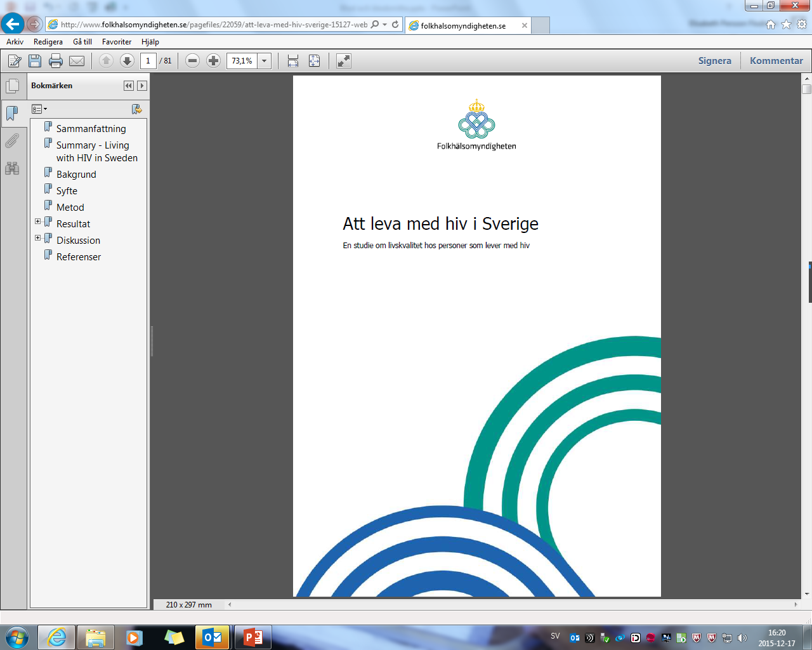This screenshot has height=650, width=812.
Task: Open Windows Start menu
Action: 17,637
